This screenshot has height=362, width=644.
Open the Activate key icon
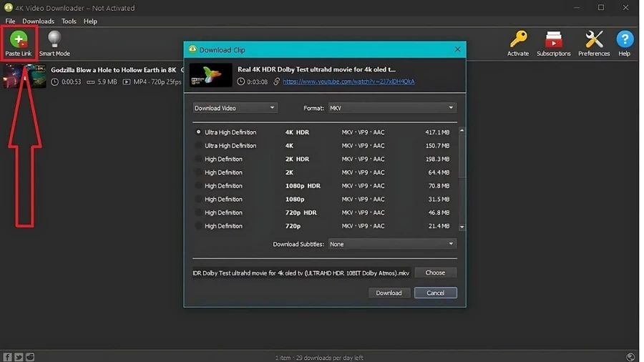[x=518, y=39]
